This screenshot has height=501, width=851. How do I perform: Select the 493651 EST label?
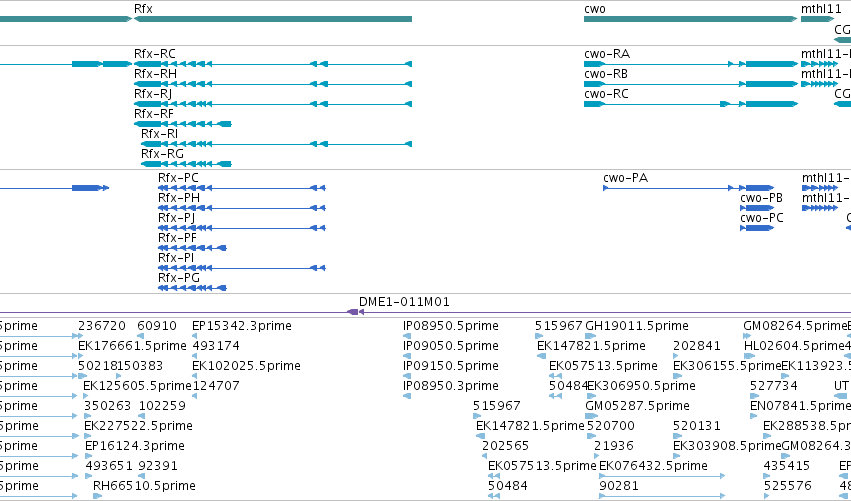pyautogui.click(x=109, y=466)
